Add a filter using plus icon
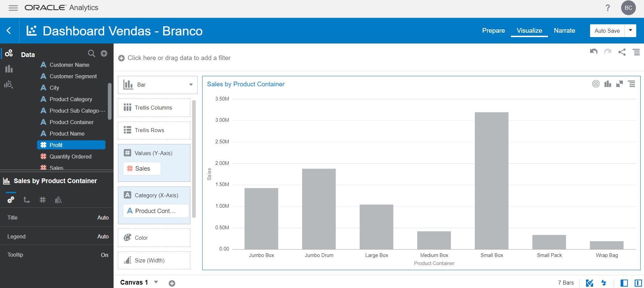The width and height of the screenshot is (644, 288). click(x=121, y=58)
